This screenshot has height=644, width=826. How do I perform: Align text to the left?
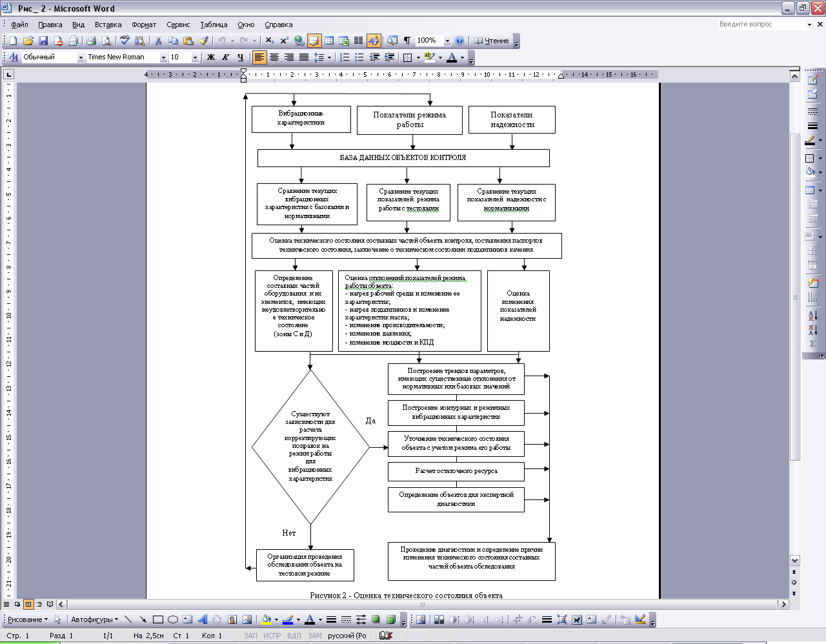tap(259, 57)
